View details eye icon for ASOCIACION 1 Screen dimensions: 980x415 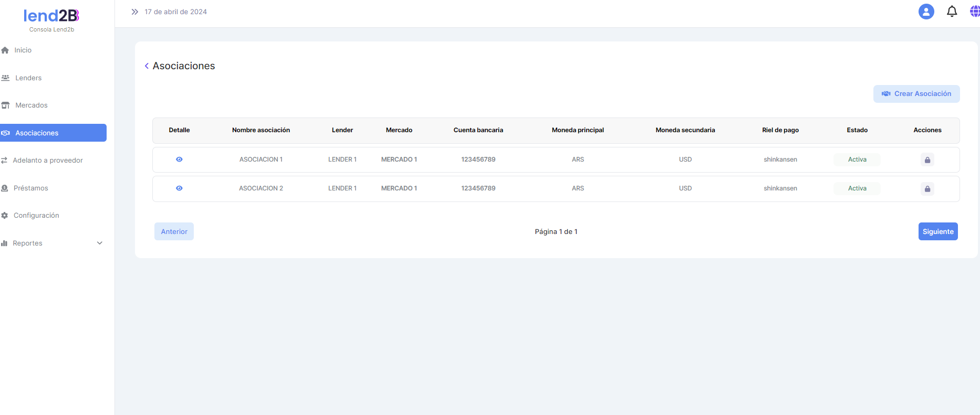pyautogui.click(x=179, y=159)
